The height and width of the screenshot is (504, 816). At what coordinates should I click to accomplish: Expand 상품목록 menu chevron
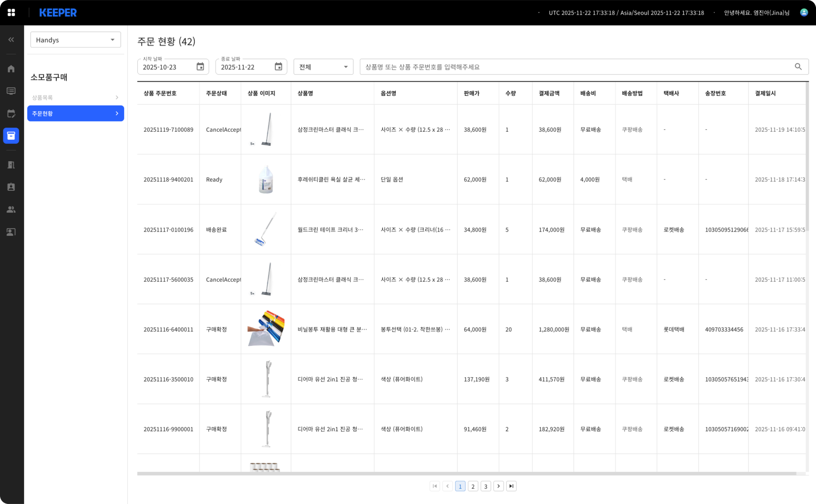click(x=117, y=97)
